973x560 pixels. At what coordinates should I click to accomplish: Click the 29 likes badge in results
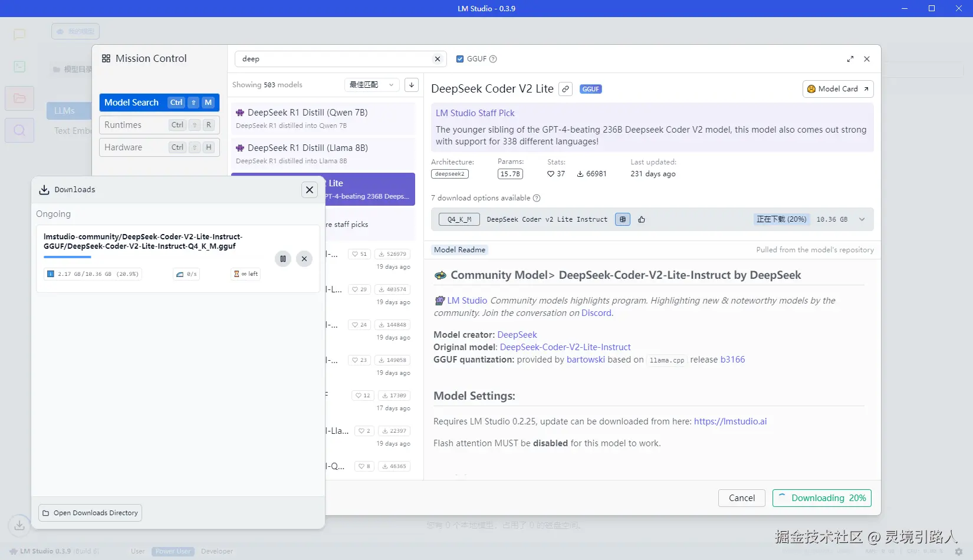(359, 289)
